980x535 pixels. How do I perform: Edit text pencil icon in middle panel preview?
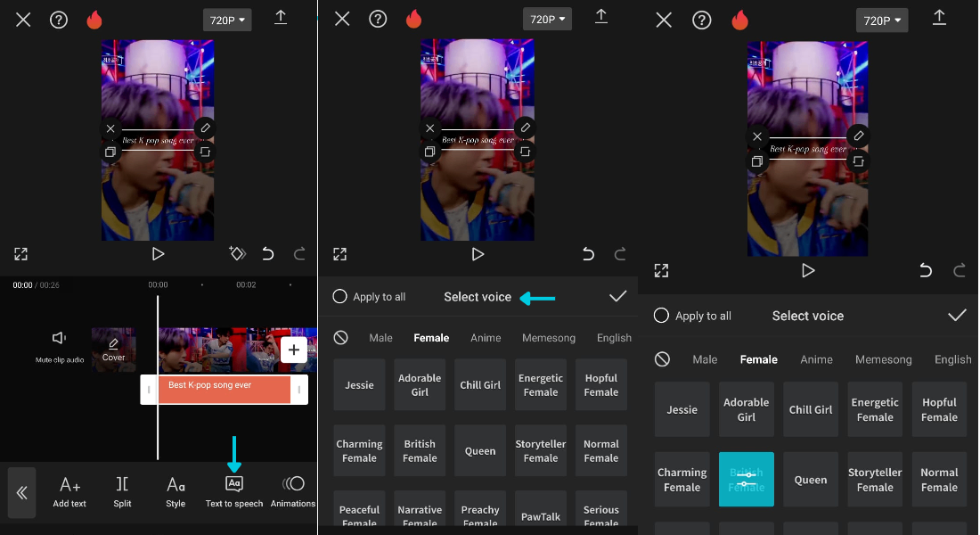point(525,128)
